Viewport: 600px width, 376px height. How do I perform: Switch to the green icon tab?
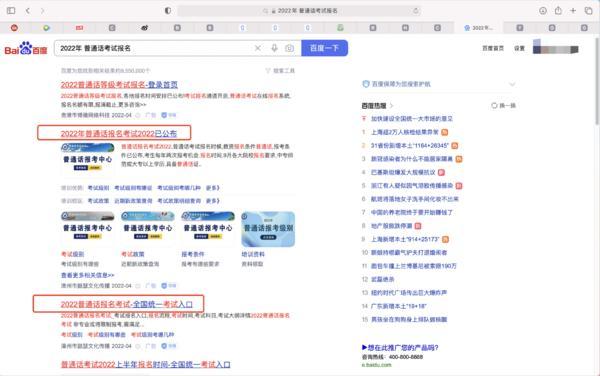click(x=340, y=28)
